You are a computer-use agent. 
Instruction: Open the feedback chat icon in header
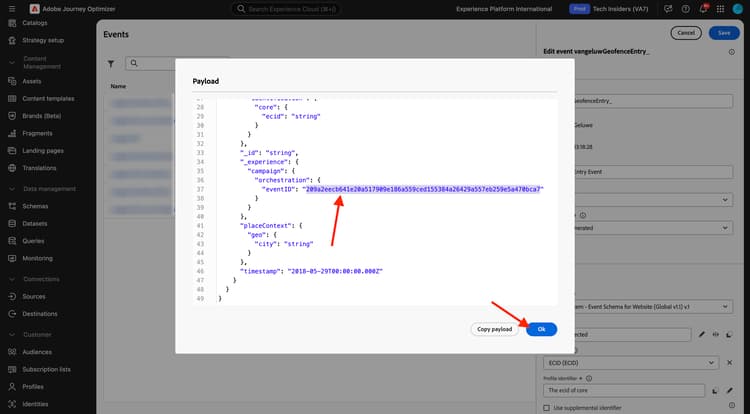668,9
